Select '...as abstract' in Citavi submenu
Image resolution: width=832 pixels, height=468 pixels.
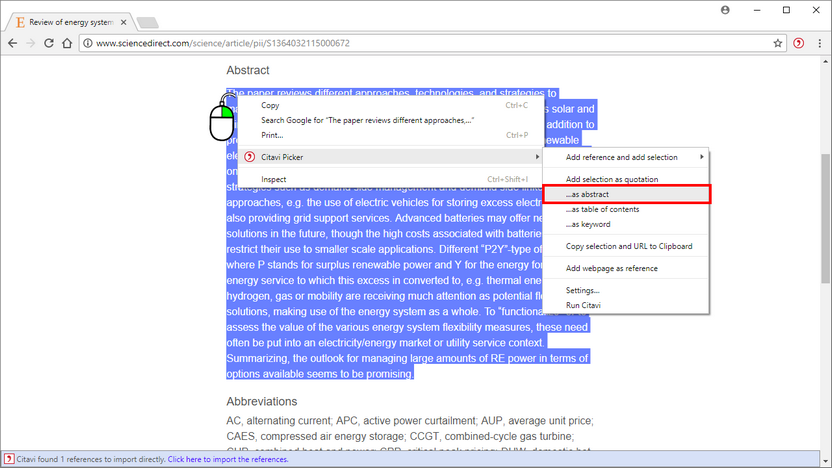pos(626,194)
